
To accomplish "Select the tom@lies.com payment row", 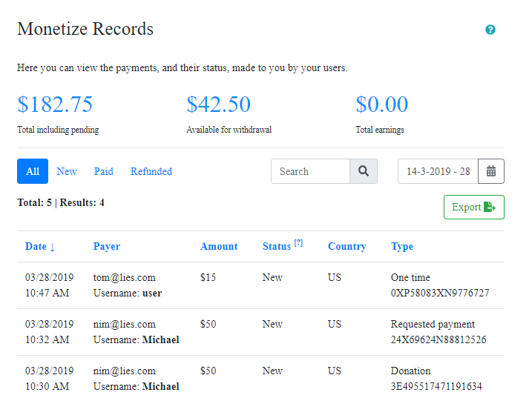I will pos(125,278).
